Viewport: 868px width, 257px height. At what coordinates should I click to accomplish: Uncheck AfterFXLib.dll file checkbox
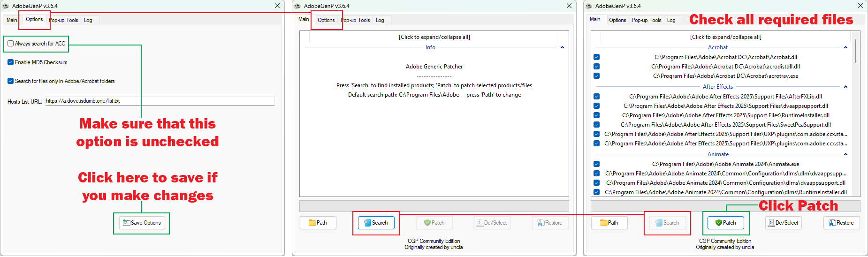coord(596,97)
